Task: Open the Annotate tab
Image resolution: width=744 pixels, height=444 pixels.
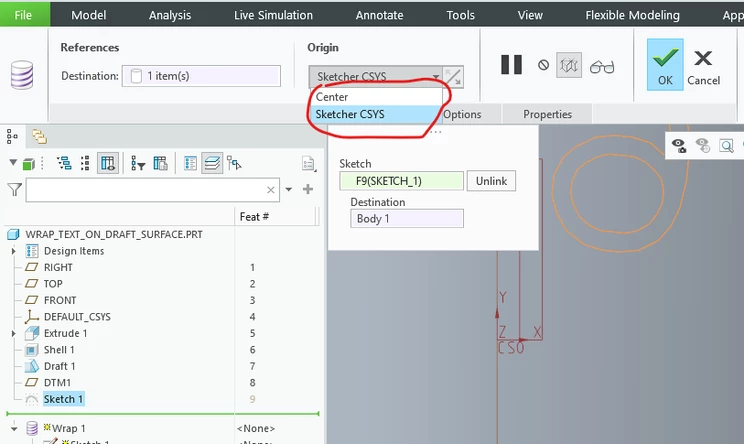Action: [380, 15]
